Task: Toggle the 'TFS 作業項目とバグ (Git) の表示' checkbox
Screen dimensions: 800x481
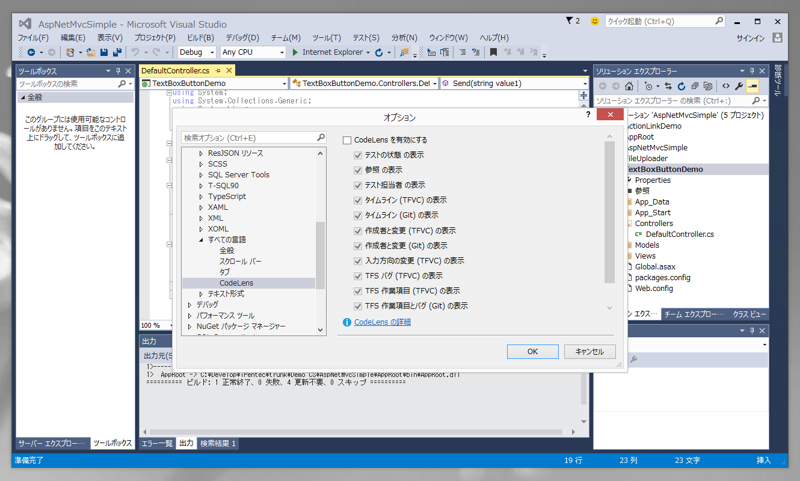Action: [x=358, y=306]
